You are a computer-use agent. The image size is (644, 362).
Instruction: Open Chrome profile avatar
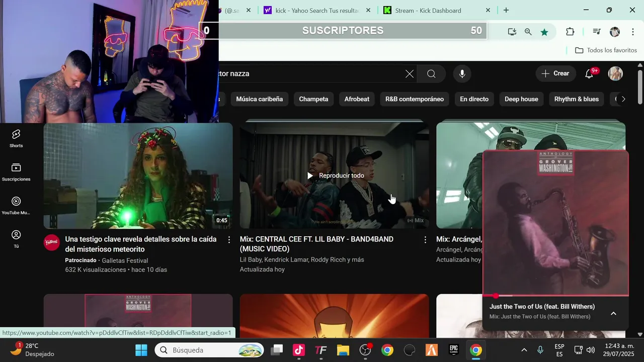point(615,32)
